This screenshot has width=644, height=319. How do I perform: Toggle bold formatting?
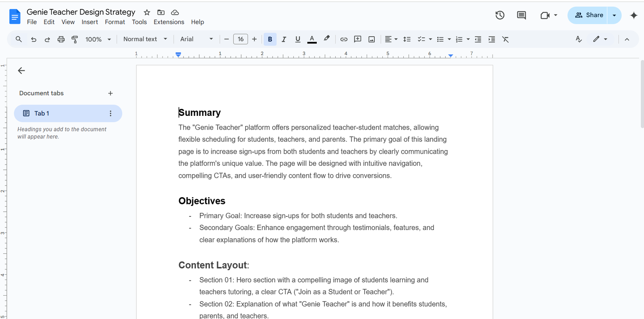pyautogui.click(x=270, y=39)
